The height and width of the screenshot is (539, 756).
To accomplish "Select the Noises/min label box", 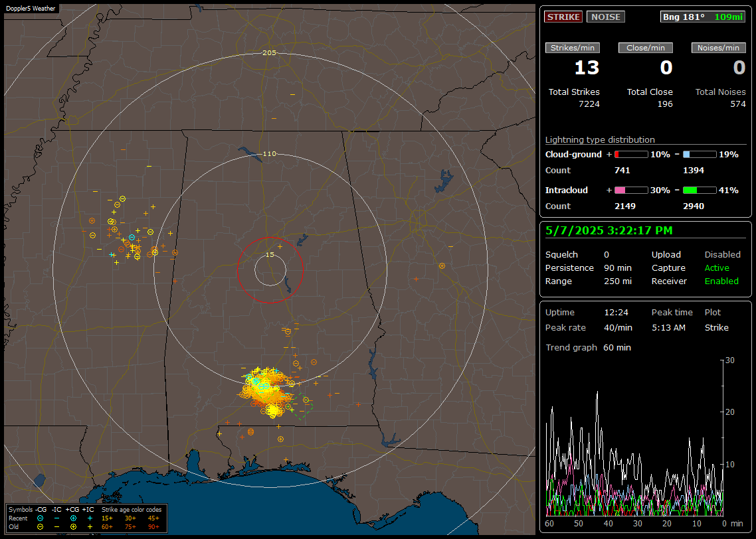I will (718, 48).
